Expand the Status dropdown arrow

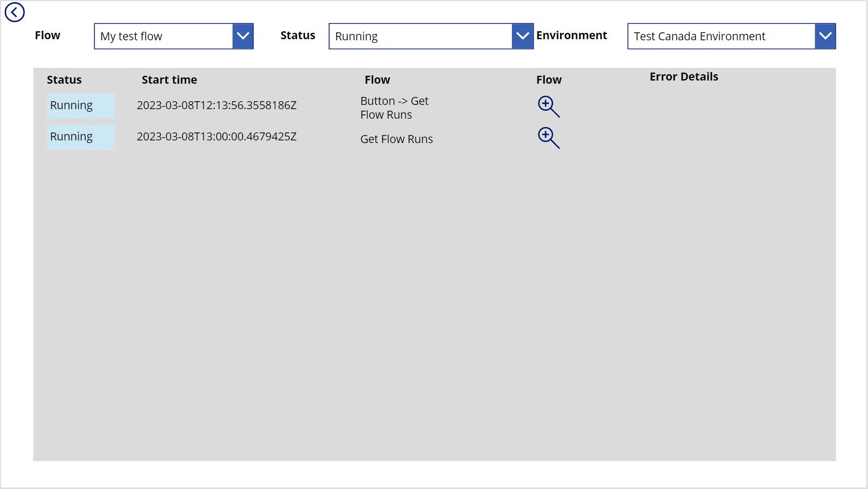(522, 36)
